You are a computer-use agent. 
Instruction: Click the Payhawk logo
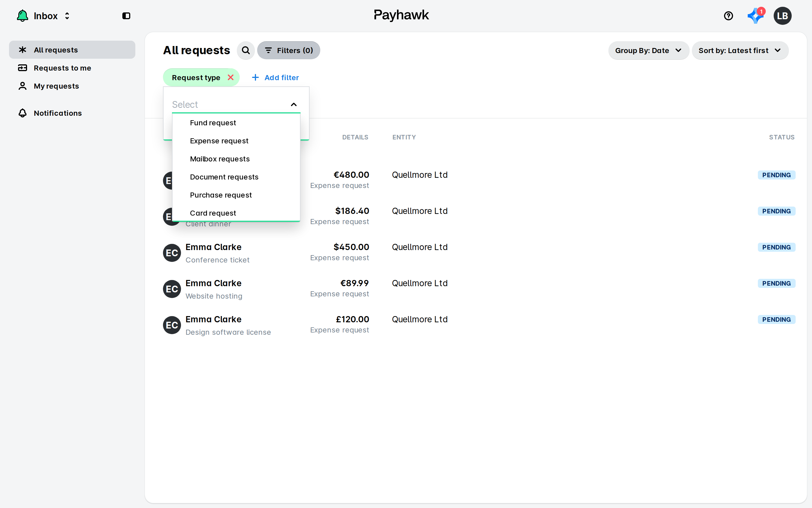click(401, 15)
